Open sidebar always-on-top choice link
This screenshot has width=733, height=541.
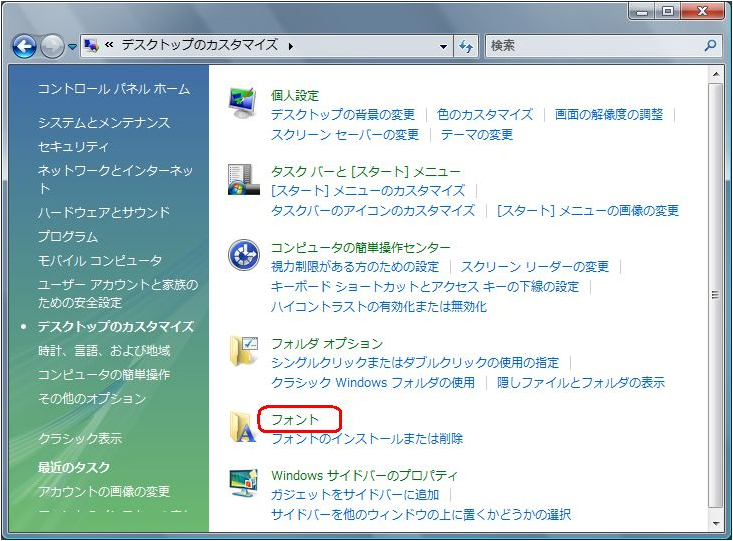pos(421,514)
